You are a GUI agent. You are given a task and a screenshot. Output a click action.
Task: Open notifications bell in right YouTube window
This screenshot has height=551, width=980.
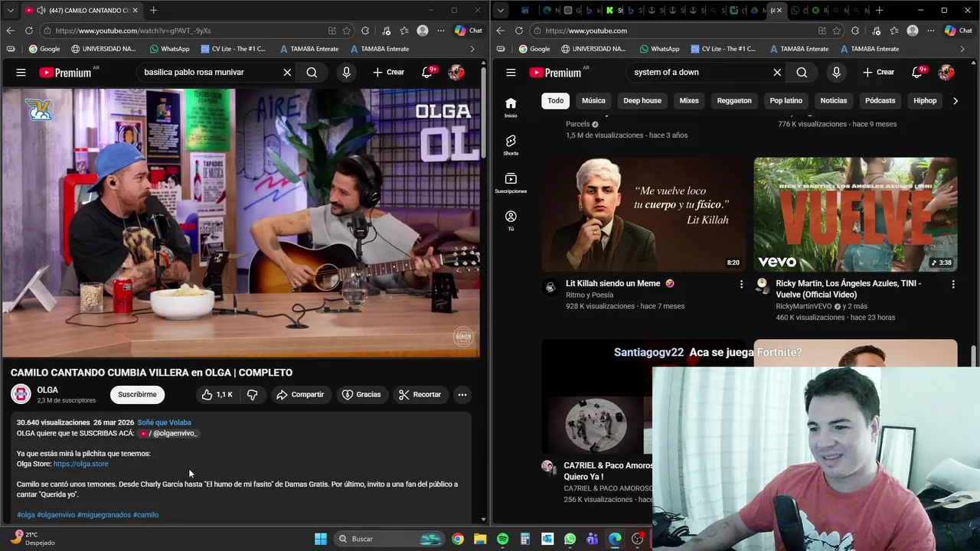[917, 72]
